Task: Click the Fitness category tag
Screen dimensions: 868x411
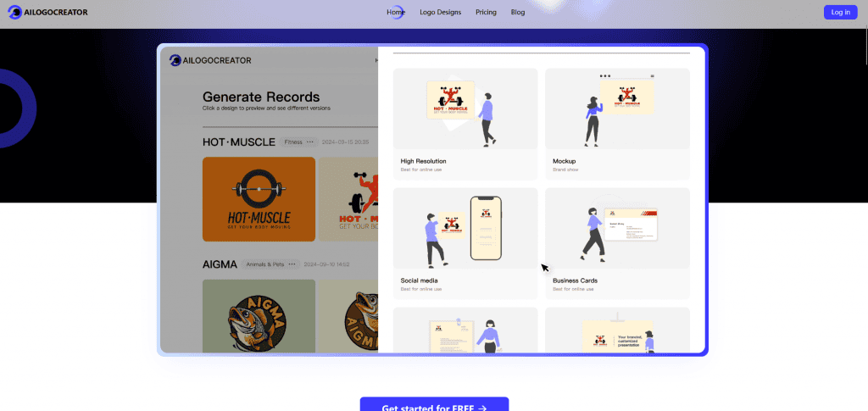Action: (293, 142)
